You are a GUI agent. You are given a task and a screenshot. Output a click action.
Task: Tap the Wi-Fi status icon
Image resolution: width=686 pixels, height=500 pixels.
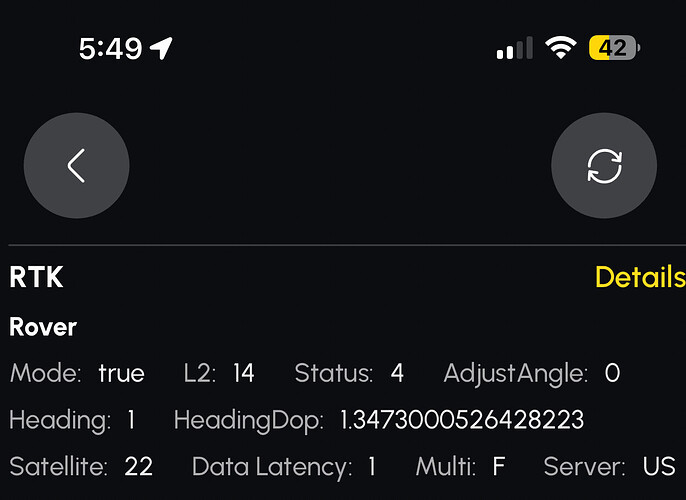click(560, 47)
